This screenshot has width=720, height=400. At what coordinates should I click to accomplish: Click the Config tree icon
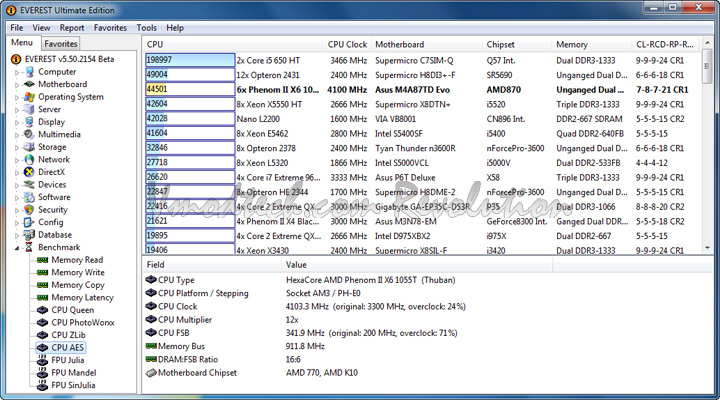click(29, 222)
